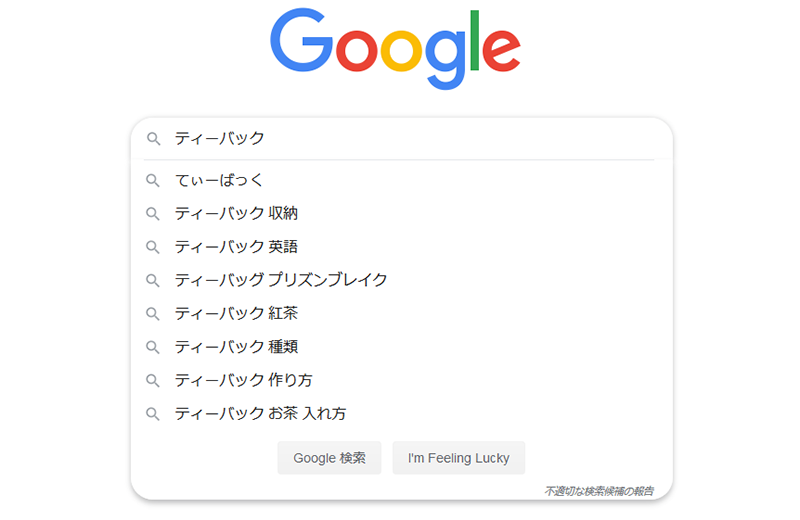
Task: Select suggestion ティーバック 作り方
Action: tap(402, 380)
